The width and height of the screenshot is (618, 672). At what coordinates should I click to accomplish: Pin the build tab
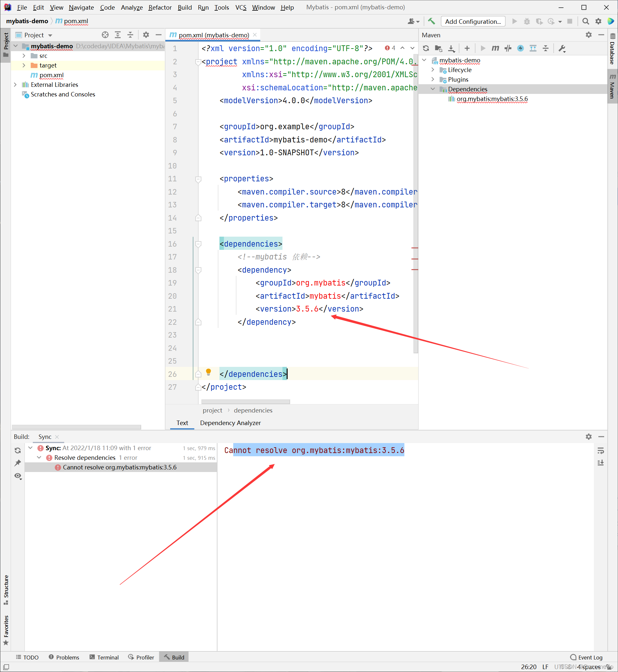tap(18, 463)
